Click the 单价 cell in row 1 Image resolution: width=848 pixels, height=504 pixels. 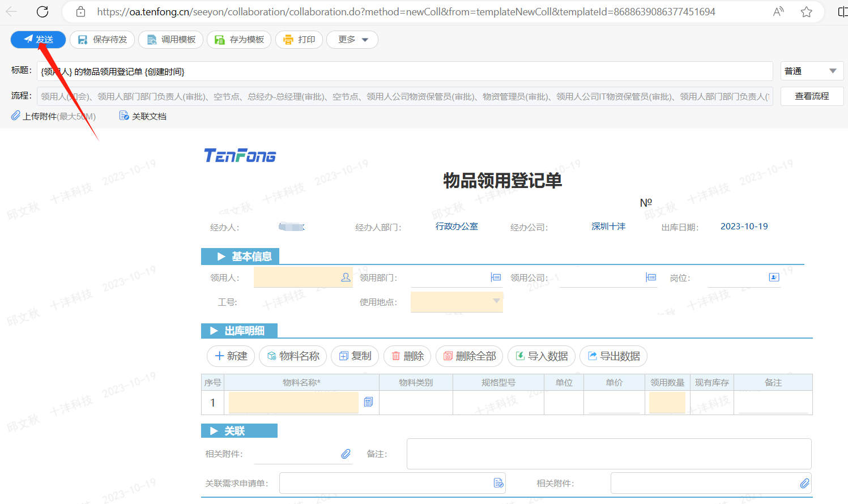[614, 403]
